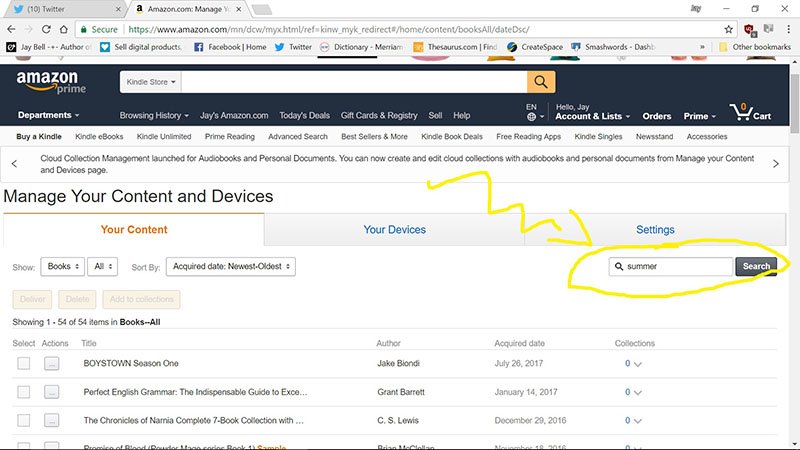Open the Sell digital products bookmark

[141, 47]
